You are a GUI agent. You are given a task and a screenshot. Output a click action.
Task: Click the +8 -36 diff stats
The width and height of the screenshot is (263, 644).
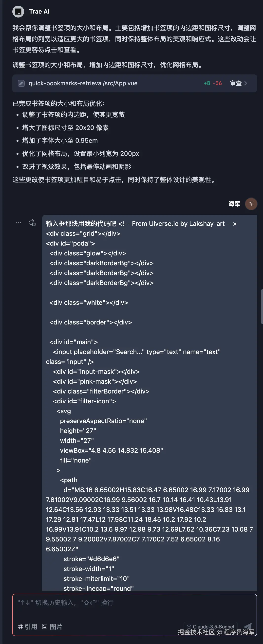pyautogui.click(x=213, y=83)
